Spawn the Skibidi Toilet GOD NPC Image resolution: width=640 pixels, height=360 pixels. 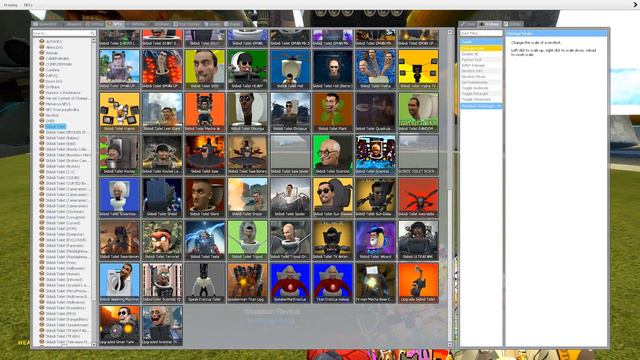pos(205,69)
